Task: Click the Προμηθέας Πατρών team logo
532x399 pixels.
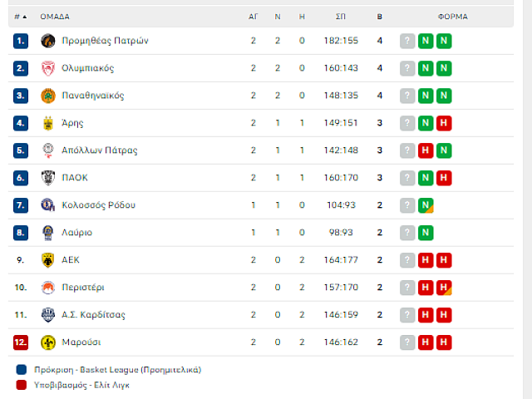Action: [48, 41]
